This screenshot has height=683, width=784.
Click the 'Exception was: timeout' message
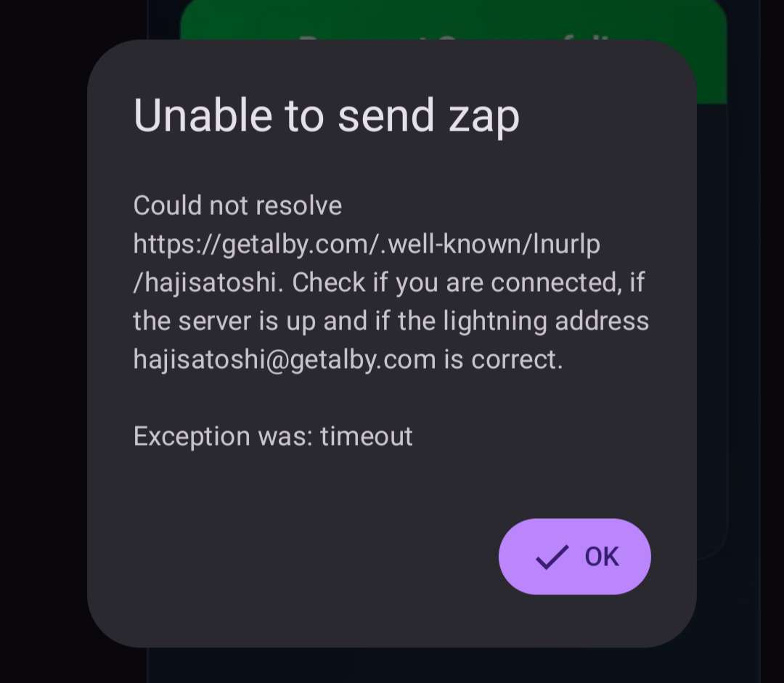[x=273, y=436]
